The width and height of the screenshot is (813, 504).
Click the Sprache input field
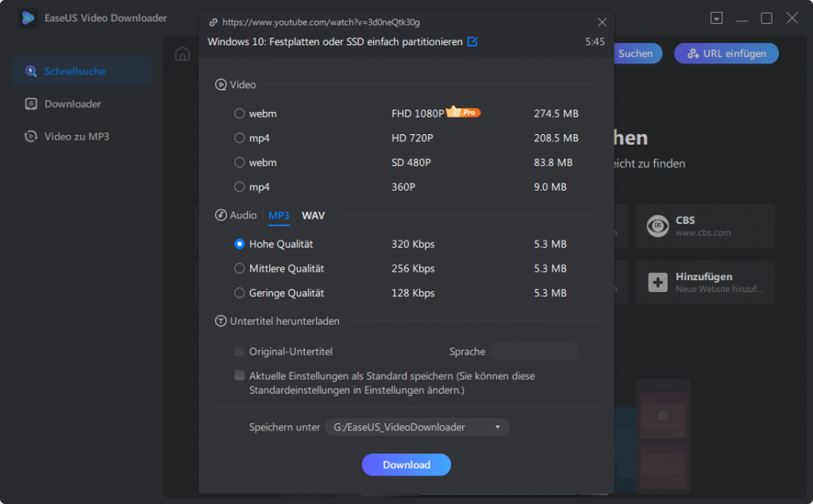pyautogui.click(x=534, y=351)
